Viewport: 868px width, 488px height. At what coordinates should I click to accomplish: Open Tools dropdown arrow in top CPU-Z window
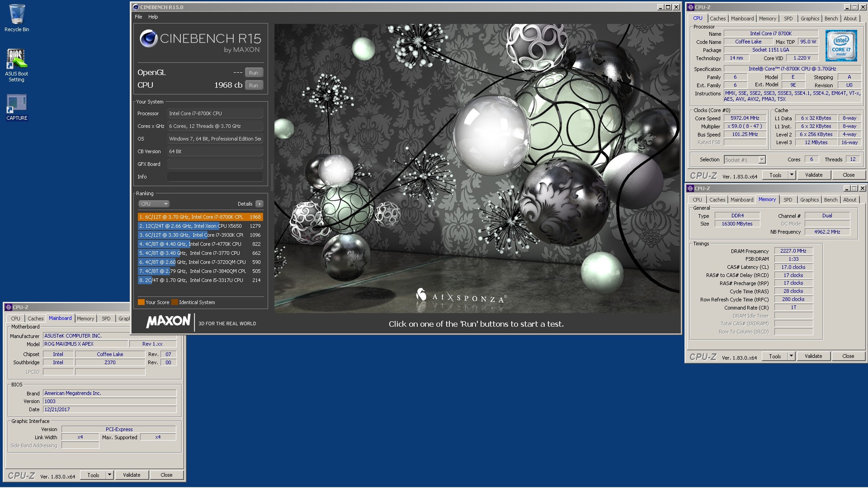[792, 175]
